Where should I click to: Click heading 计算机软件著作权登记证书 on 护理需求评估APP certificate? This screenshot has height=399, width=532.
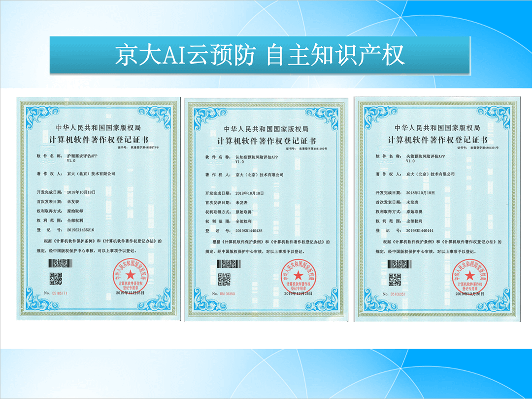tap(99, 140)
